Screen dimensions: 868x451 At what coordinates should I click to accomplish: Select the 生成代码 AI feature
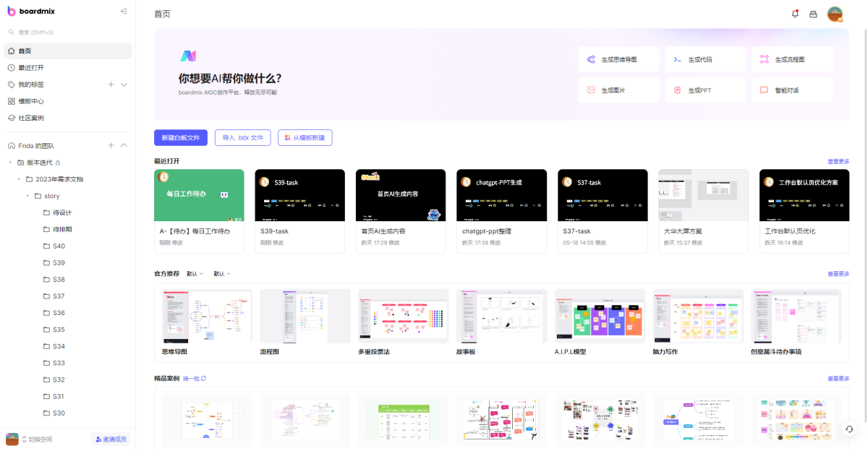(x=705, y=59)
